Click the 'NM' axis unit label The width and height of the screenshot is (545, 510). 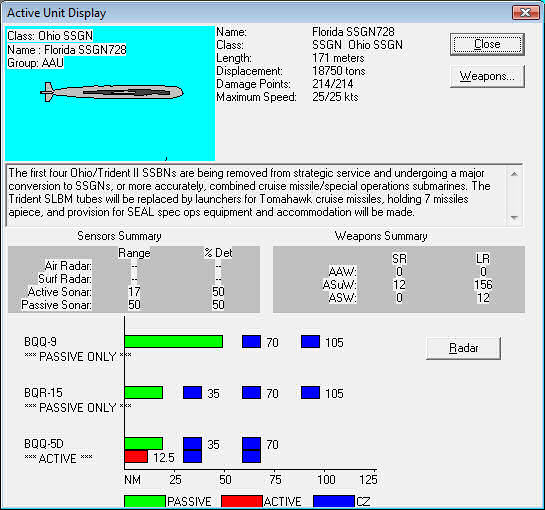point(132,480)
